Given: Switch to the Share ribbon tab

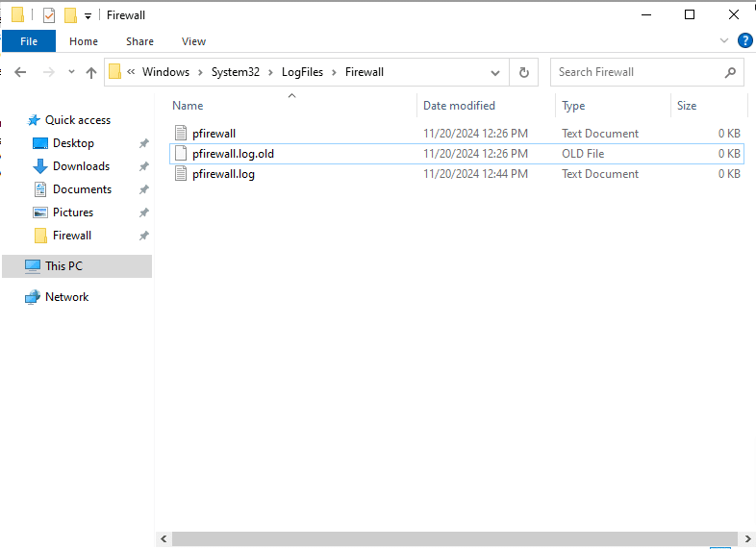Looking at the screenshot, I should coord(139,41).
